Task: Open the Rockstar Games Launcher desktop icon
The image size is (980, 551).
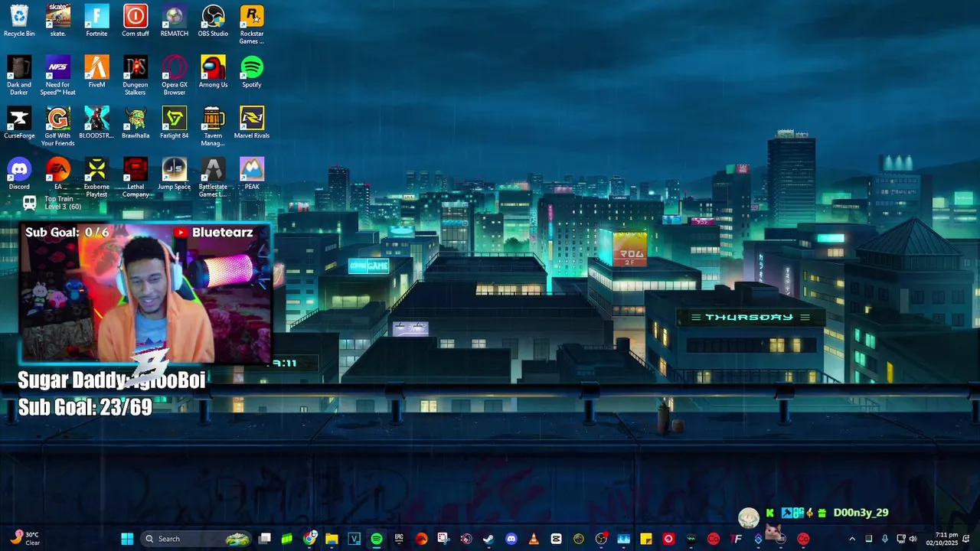Action: tap(252, 24)
